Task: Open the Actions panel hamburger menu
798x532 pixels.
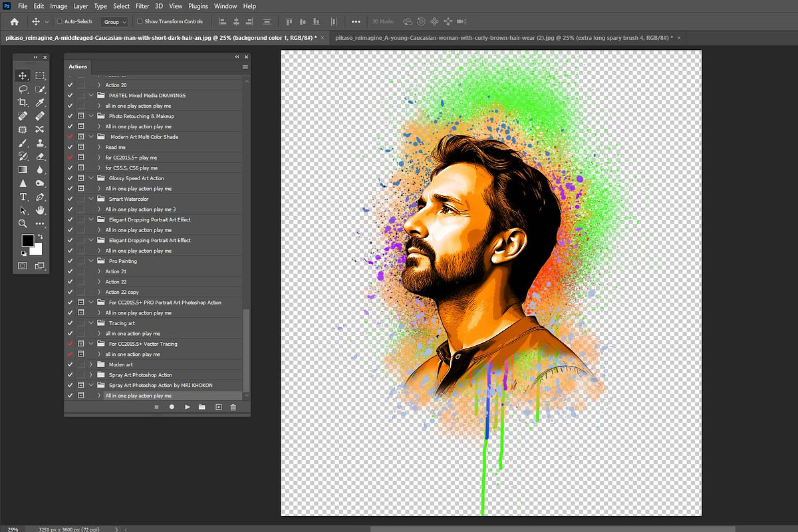Action: [245, 66]
